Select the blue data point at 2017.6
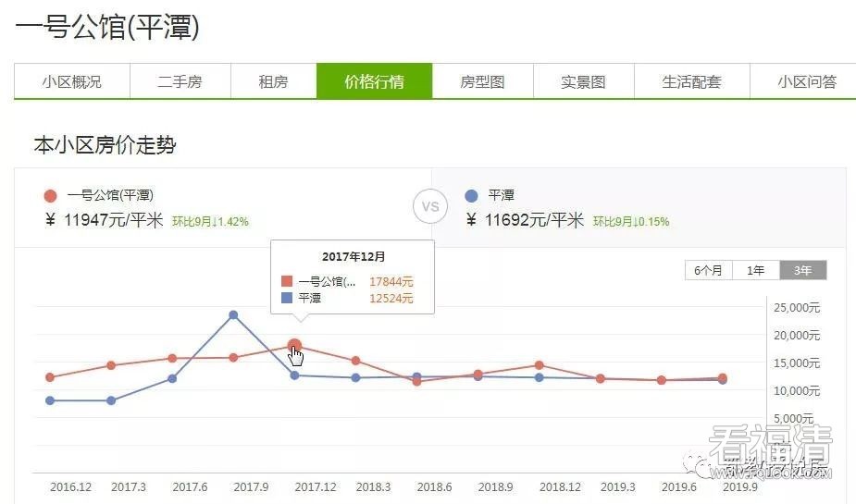Image resolution: width=856 pixels, height=504 pixels. (172, 378)
